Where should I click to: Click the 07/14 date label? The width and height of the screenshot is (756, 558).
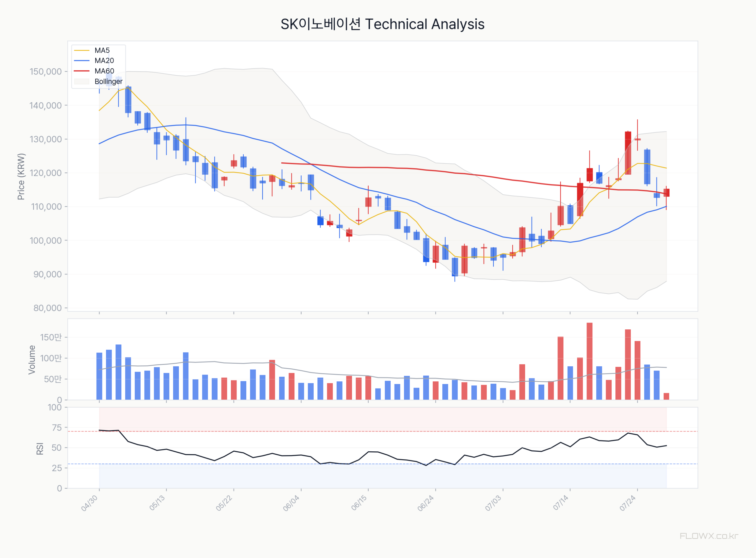[561, 502]
